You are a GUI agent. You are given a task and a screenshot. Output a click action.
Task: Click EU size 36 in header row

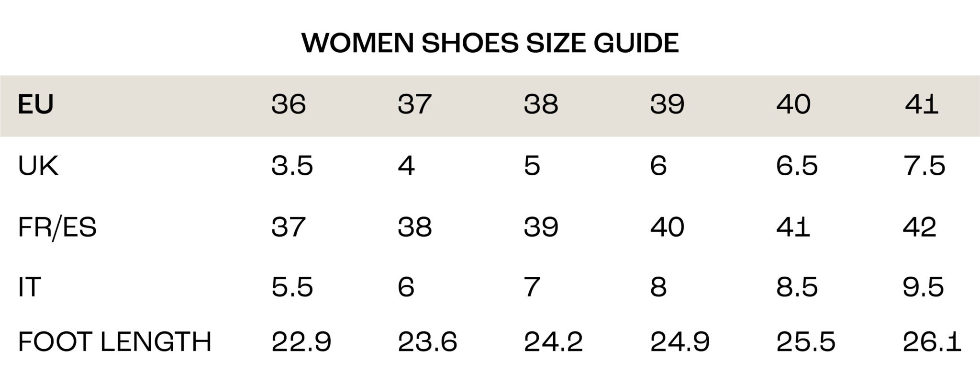pyautogui.click(x=288, y=104)
